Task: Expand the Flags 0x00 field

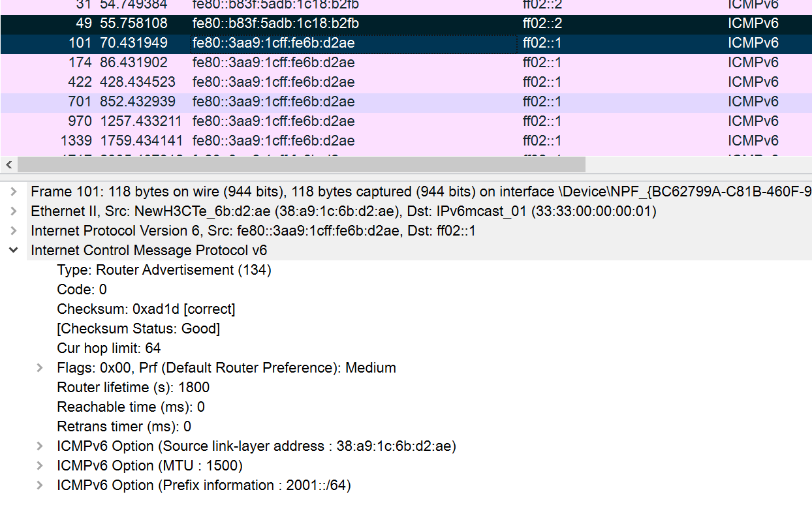Action: coord(40,368)
